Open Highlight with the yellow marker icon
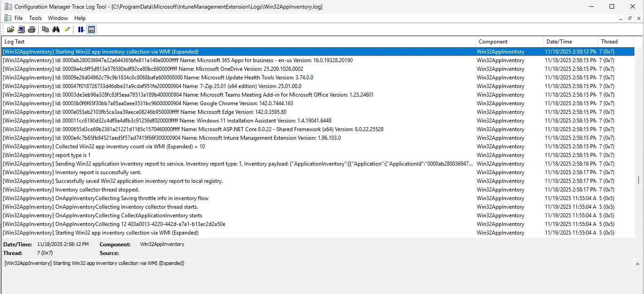 click(x=67, y=29)
